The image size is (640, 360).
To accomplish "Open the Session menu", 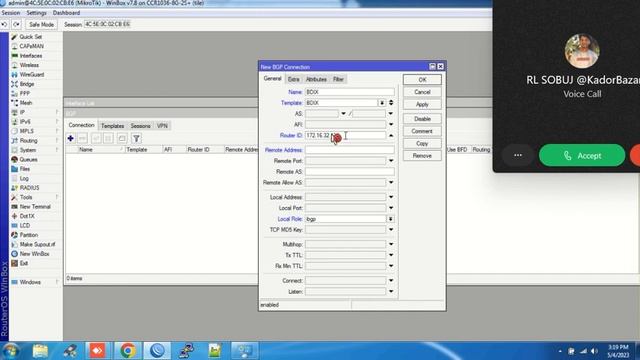I will 11,13.
